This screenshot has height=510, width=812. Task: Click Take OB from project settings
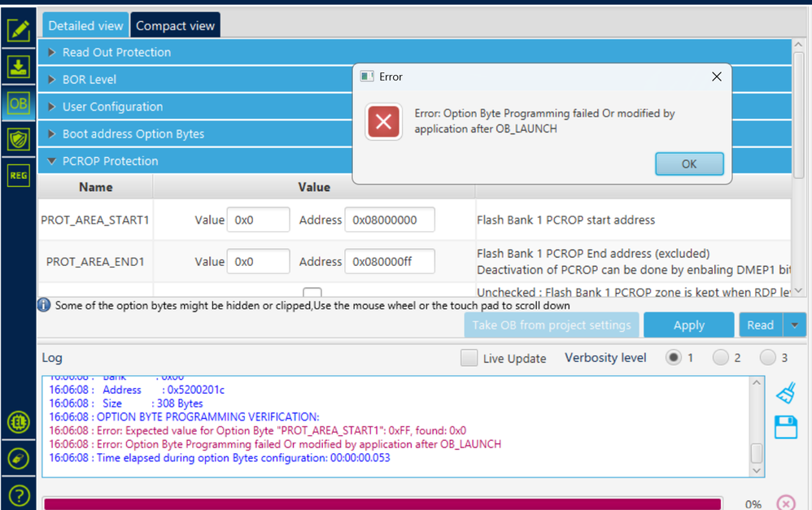(x=552, y=325)
